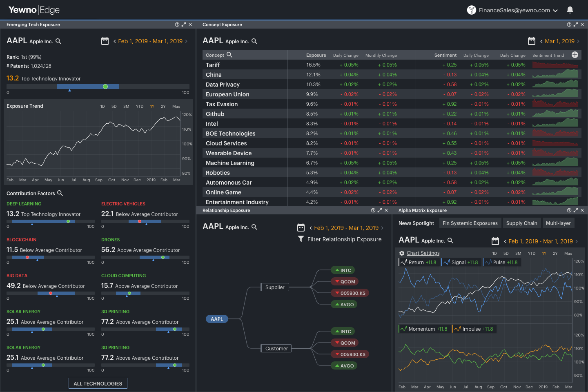
Task: Open help for Relationship Exposure panel
Action: tap(373, 210)
